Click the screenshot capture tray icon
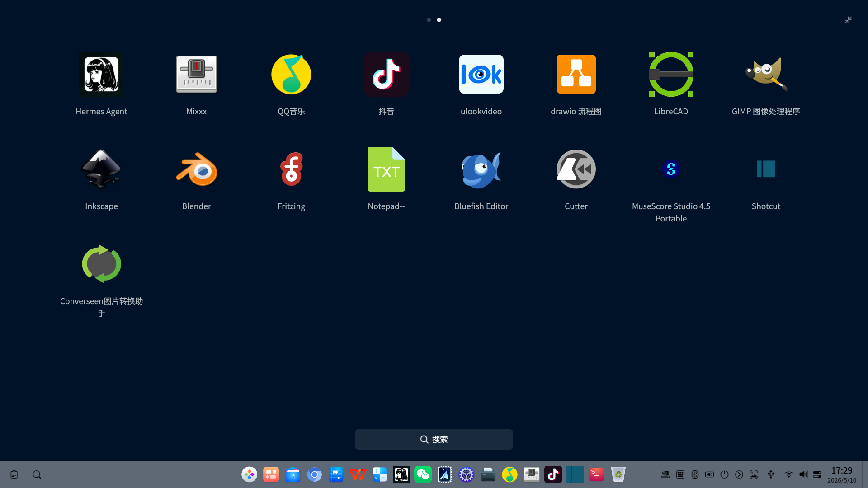The image size is (868, 488). click(754, 474)
